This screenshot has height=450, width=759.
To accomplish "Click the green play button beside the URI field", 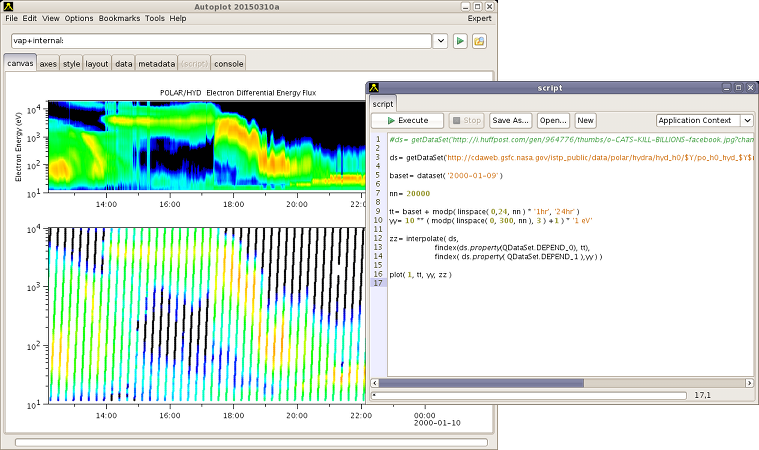I will pyautogui.click(x=461, y=41).
